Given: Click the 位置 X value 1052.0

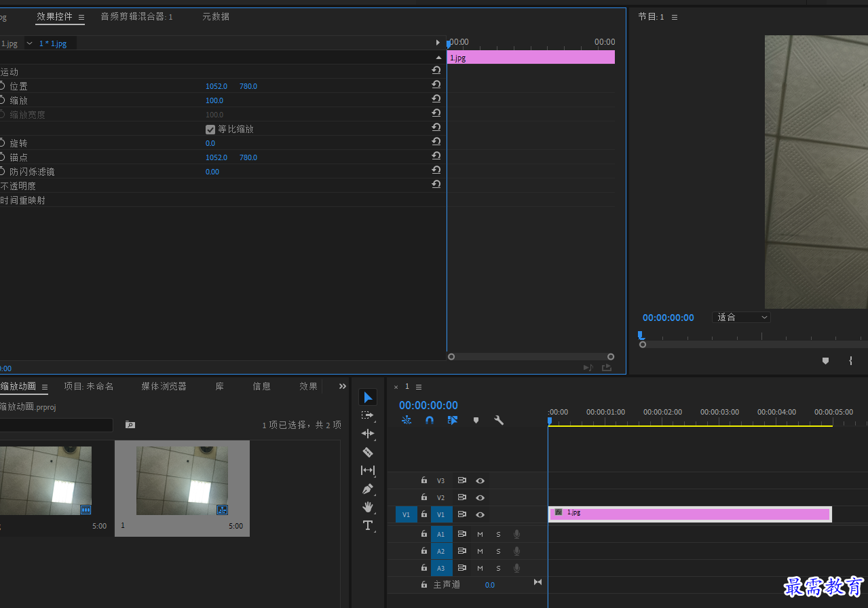Looking at the screenshot, I should pyautogui.click(x=216, y=86).
